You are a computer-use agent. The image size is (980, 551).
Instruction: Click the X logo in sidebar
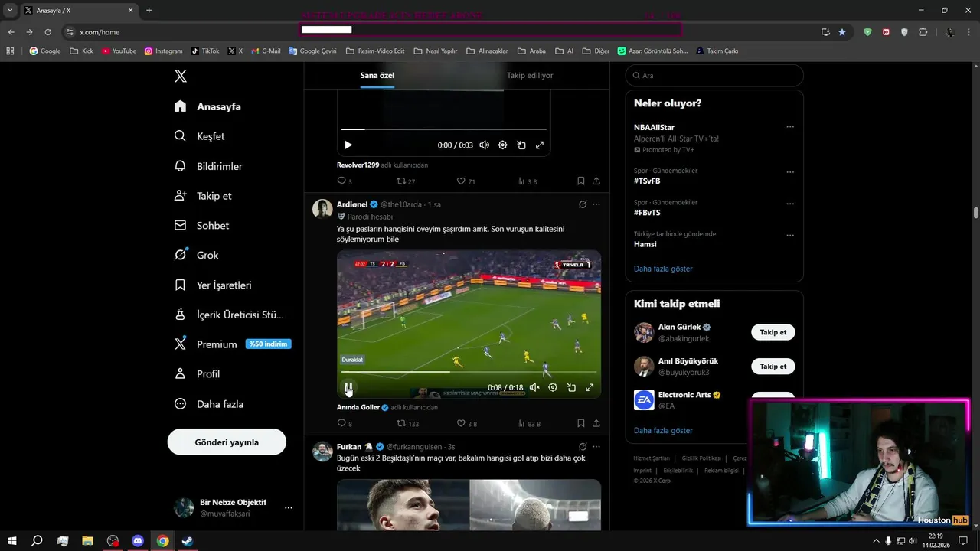tap(181, 76)
